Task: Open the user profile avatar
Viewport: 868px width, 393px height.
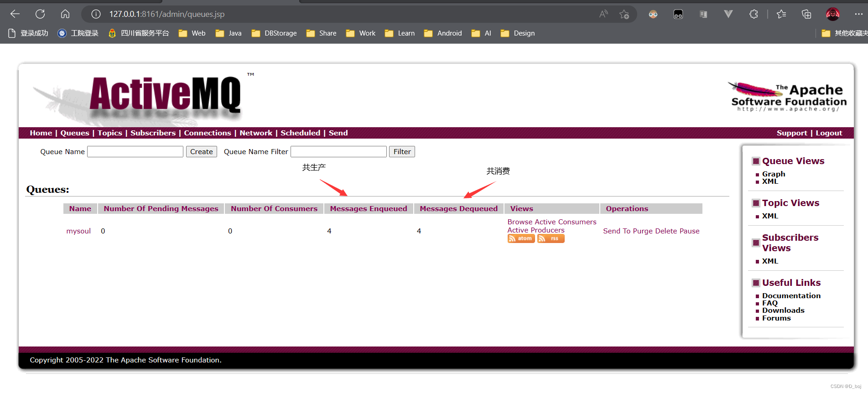Action: (833, 14)
